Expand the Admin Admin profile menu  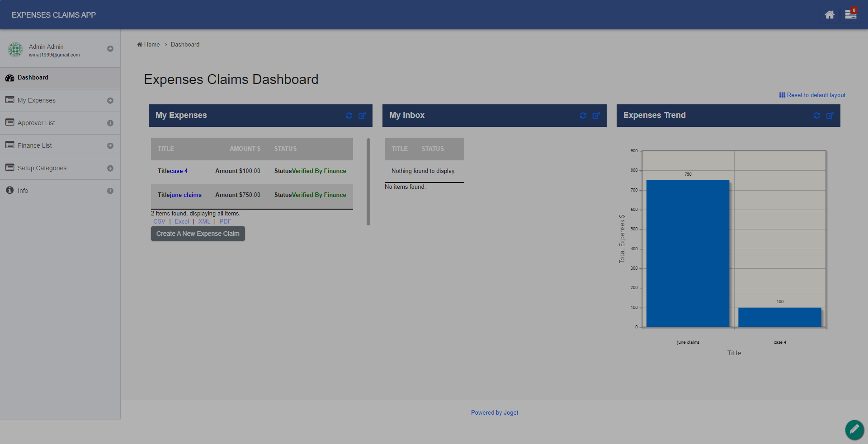(110, 49)
